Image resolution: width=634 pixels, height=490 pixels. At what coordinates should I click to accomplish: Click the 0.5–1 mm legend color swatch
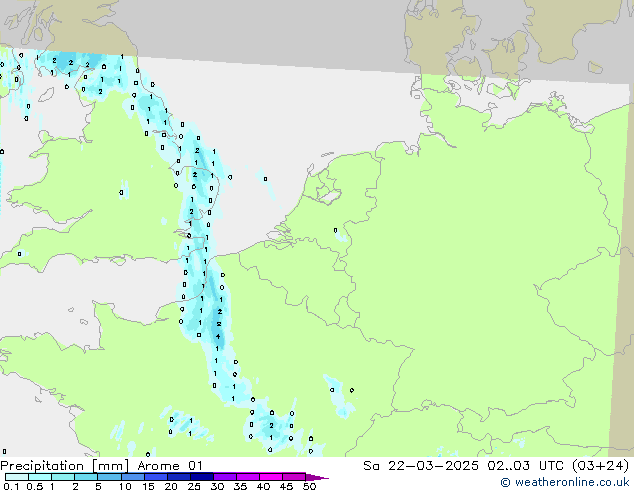(x=40, y=477)
